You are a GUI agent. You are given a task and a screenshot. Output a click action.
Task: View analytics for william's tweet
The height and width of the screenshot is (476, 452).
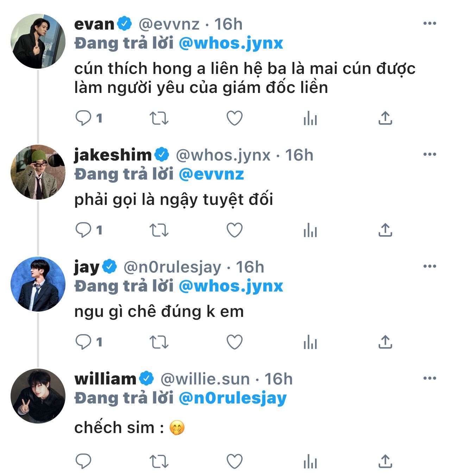click(x=310, y=461)
